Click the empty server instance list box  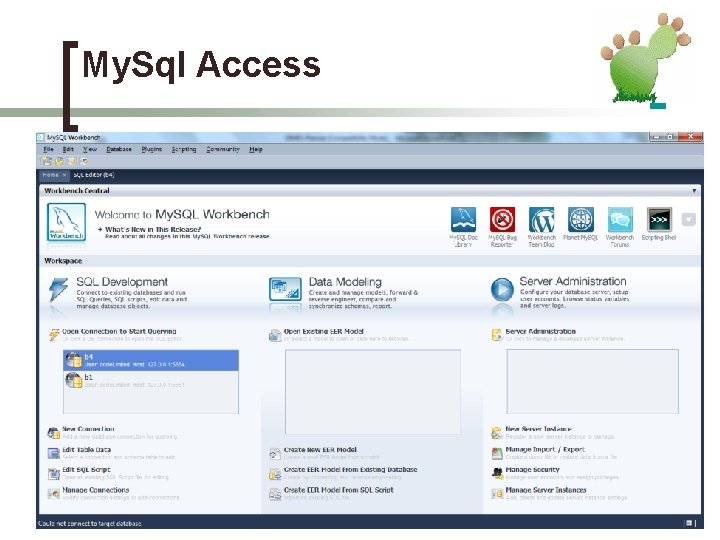(x=593, y=382)
